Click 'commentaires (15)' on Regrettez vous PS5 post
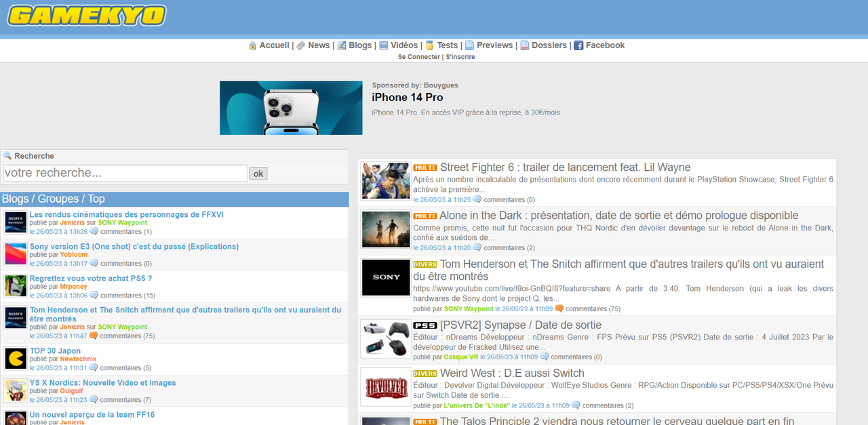 click(127, 296)
